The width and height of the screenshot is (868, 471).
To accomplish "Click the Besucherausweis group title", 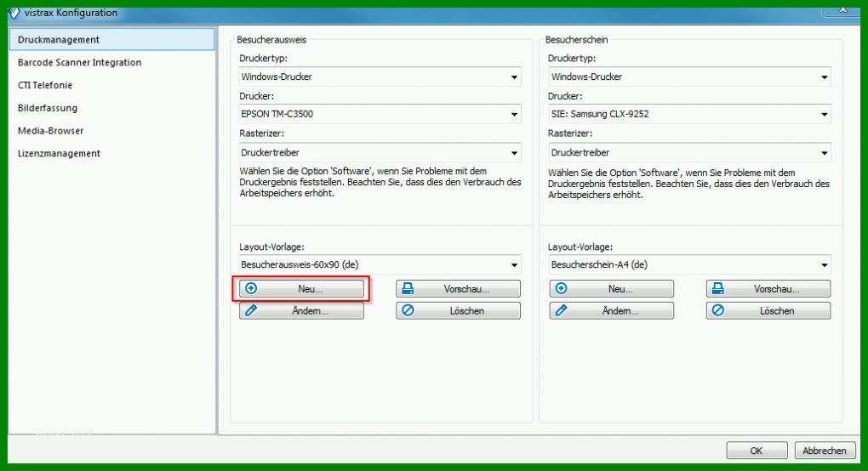I will click(x=271, y=40).
